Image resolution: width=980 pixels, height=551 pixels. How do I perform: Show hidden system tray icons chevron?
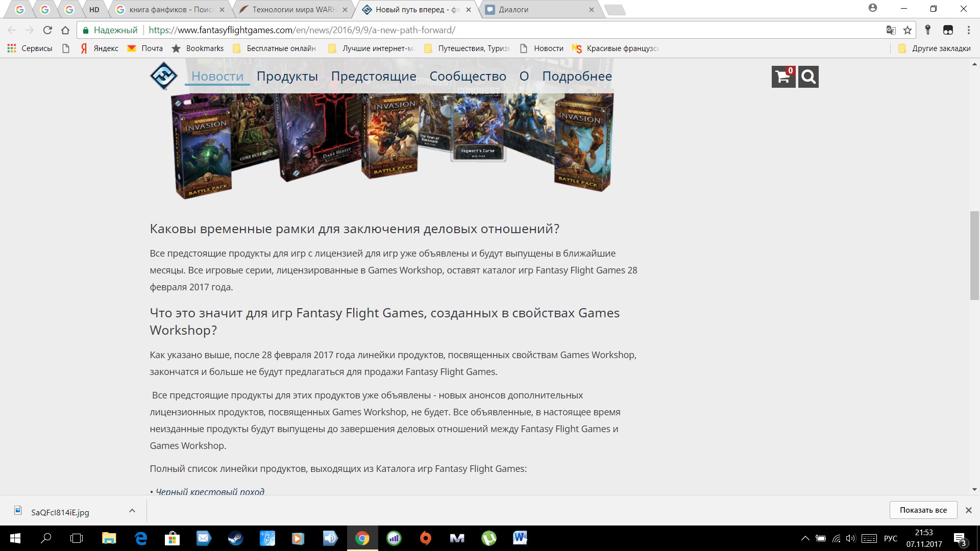point(805,538)
